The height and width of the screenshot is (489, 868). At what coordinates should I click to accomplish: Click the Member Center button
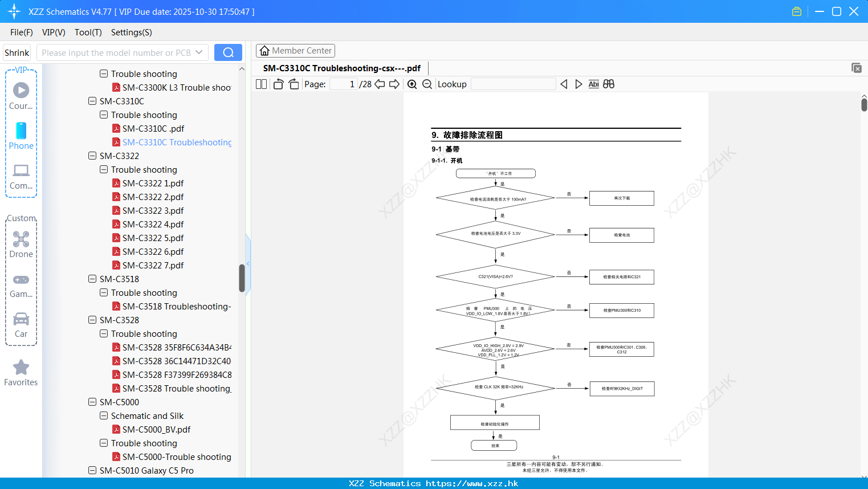click(x=295, y=51)
